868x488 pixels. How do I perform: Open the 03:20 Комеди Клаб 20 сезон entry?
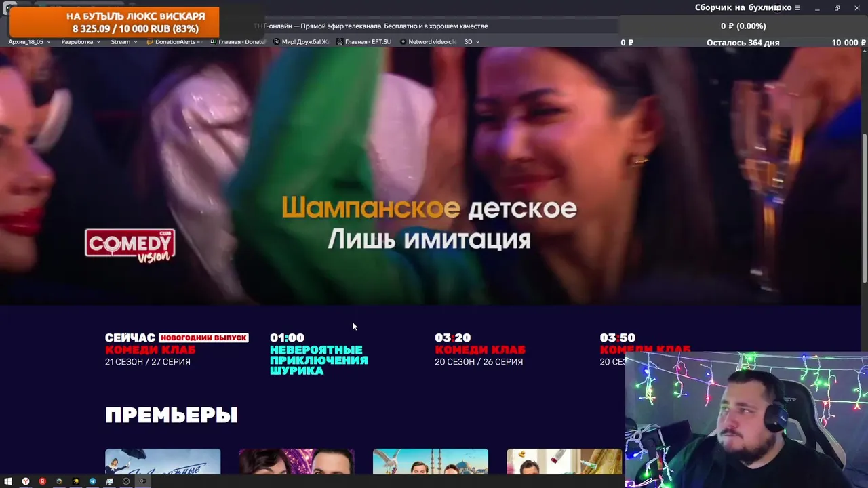pos(480,350)
